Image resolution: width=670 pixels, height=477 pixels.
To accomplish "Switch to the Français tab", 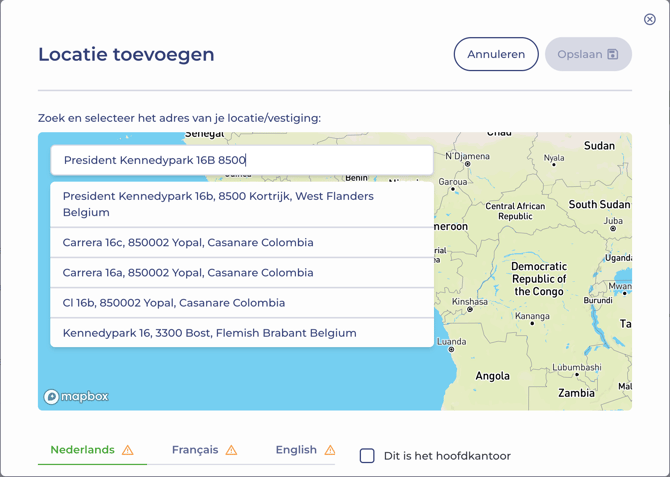I will tap(204, 450).
